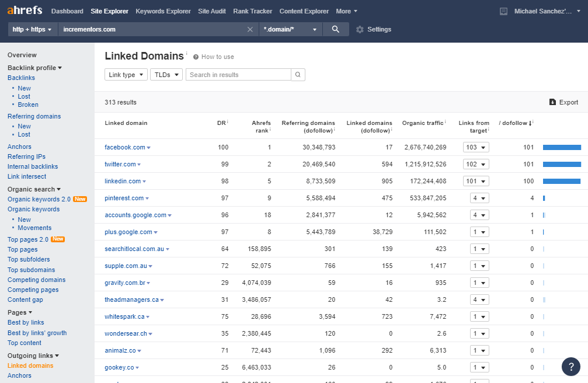This screenshot has height=383, width=588.
Task: Clear the incrementors.com search field
Action: pyautogui.click(x=250, y=29)
